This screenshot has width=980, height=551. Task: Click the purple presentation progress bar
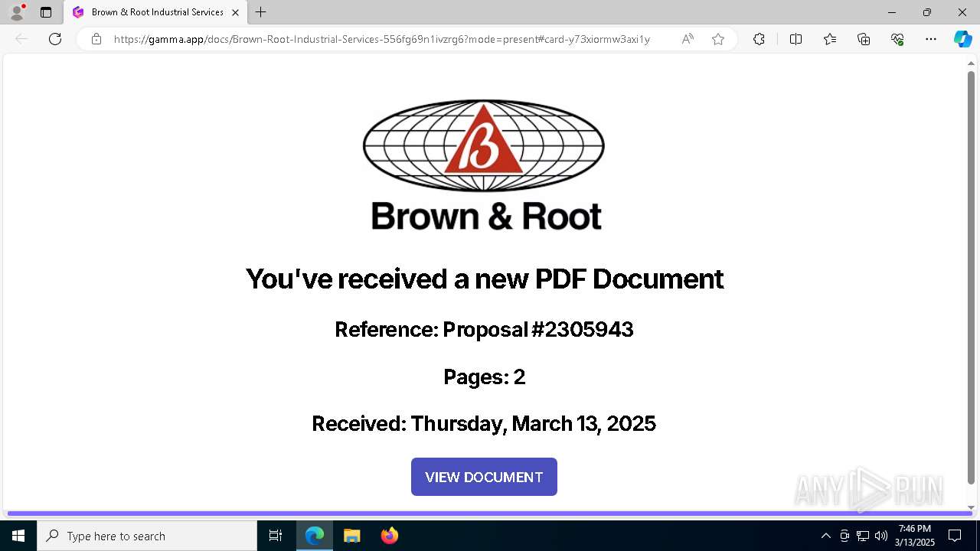point(490,514)
